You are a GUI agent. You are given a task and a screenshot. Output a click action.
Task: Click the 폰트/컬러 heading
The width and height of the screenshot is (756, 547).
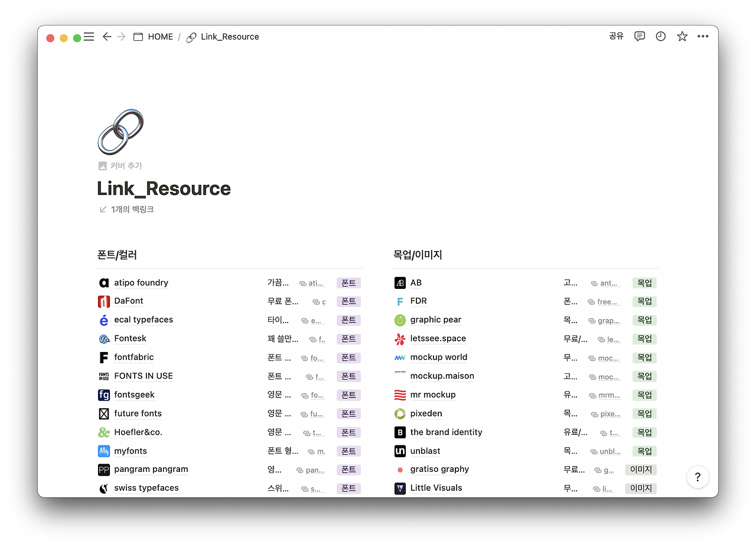[117, 255]
